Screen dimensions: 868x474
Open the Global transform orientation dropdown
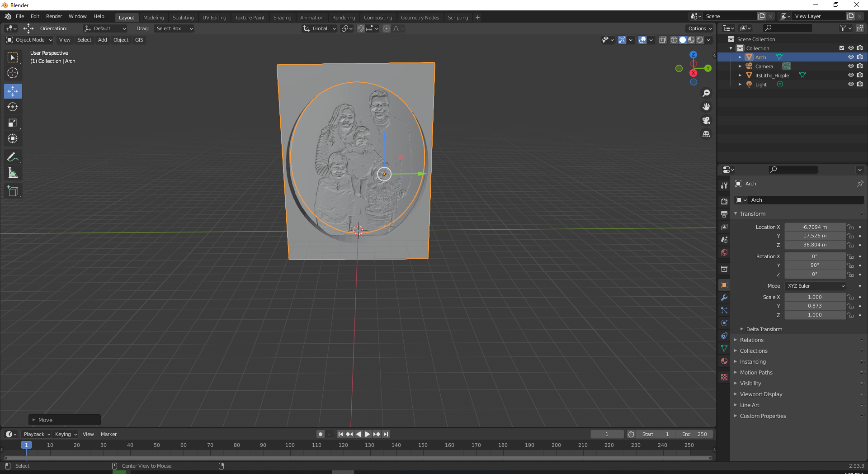pos(319,28)
